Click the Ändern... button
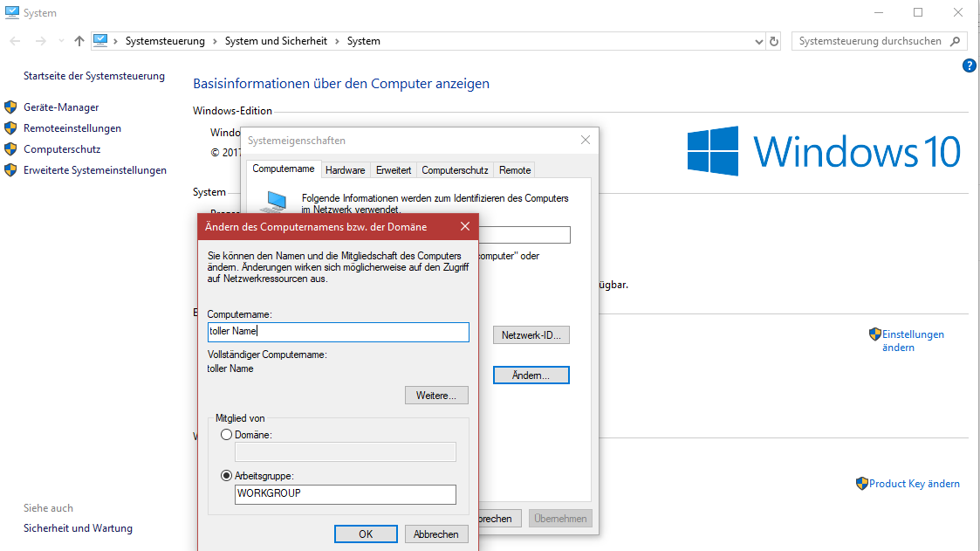The image size is (980, 551). [531, 375]
